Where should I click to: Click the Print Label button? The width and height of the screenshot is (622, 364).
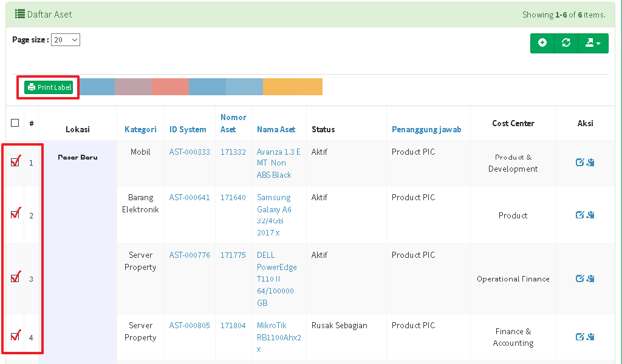tap(49, 87)
